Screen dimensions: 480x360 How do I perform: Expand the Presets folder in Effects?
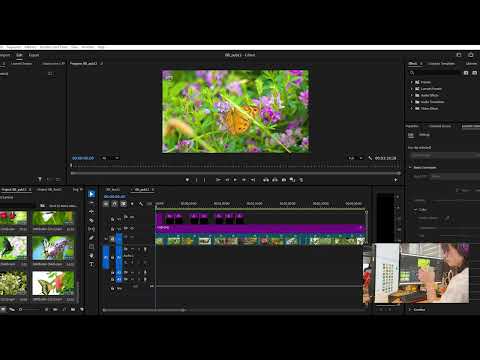(x=412, y=82)
